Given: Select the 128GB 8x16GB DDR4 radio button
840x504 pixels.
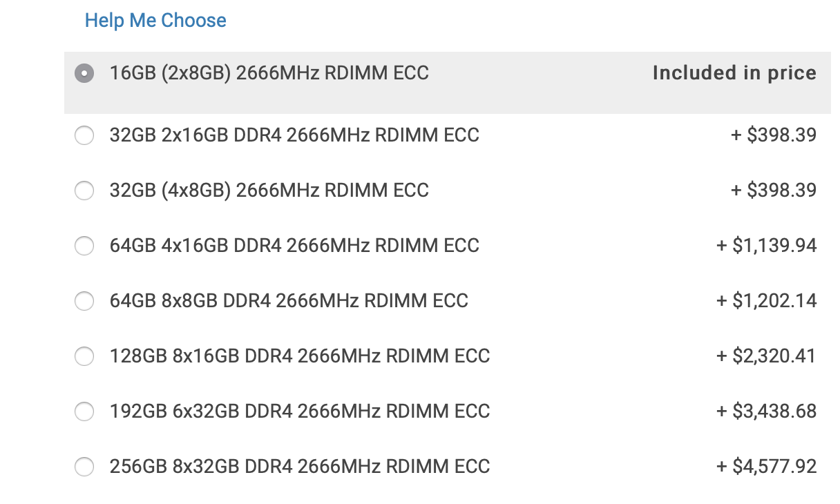Looking at the screenshot, I should (x=84, y=356).
